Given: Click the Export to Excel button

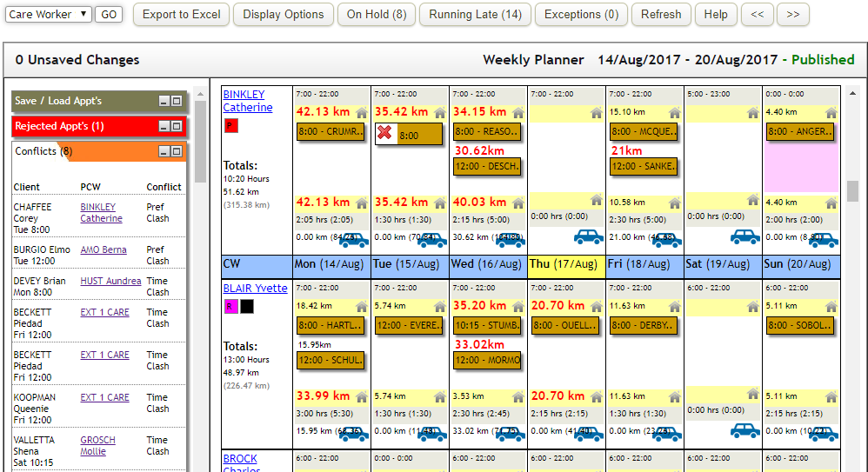Looking at the screenshot, I should click(x=182, y=15).
